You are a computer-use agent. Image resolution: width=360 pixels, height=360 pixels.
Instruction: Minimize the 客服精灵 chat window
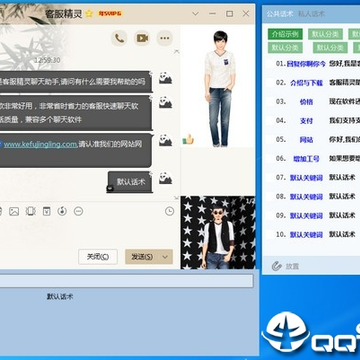(x=212, y=14)
